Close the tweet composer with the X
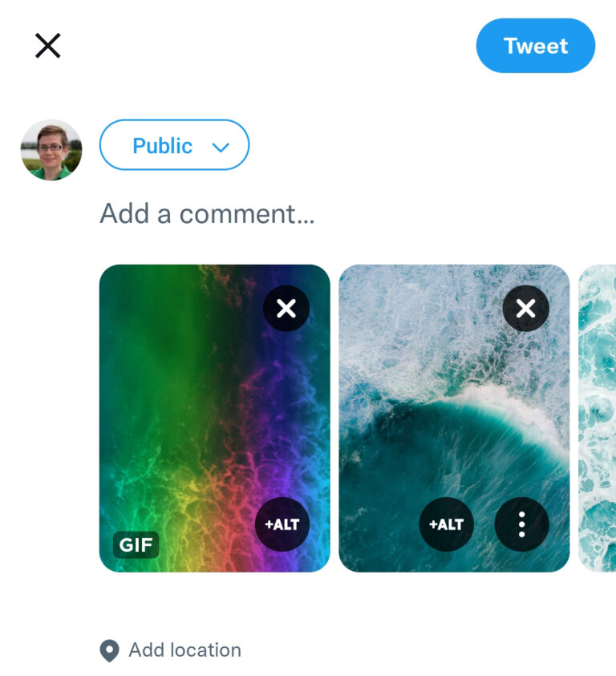Screen dimensions: 616x676 point(48,46)
